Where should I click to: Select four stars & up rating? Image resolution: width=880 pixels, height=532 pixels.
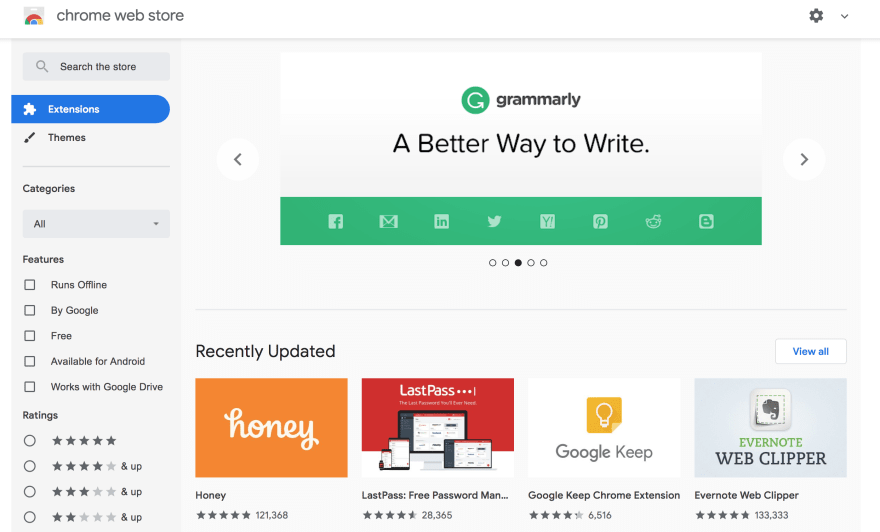(x=30, y=466)
